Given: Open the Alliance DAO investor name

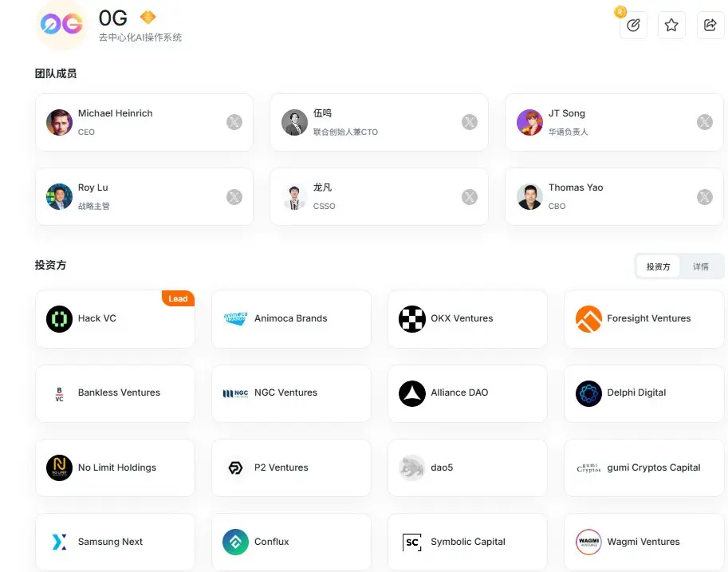Looking at the screenshot, I should [x=459, y=393].
